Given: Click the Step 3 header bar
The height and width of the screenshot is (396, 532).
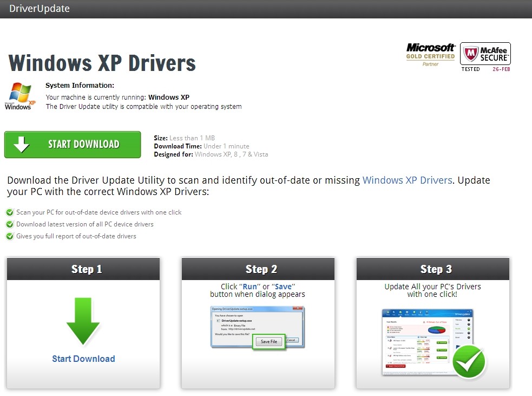Looking at the screenshot, I should point(432,269).
